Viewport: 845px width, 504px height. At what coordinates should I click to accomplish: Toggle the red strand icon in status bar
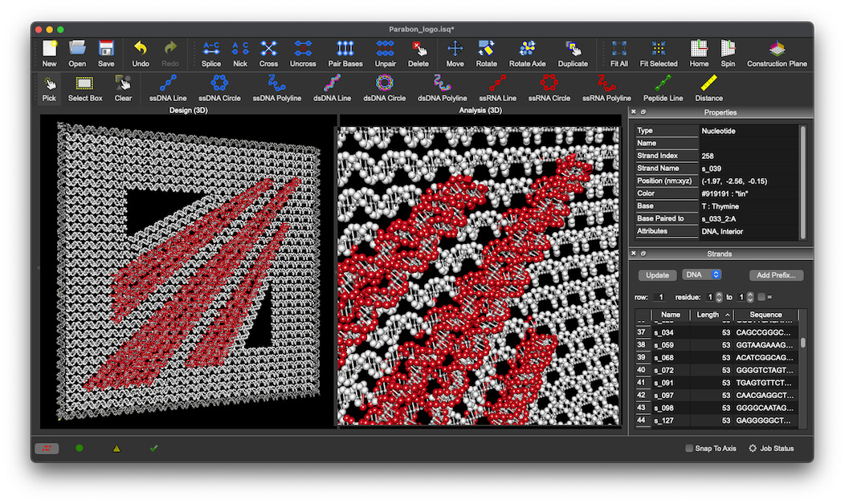tap(47, 448)
